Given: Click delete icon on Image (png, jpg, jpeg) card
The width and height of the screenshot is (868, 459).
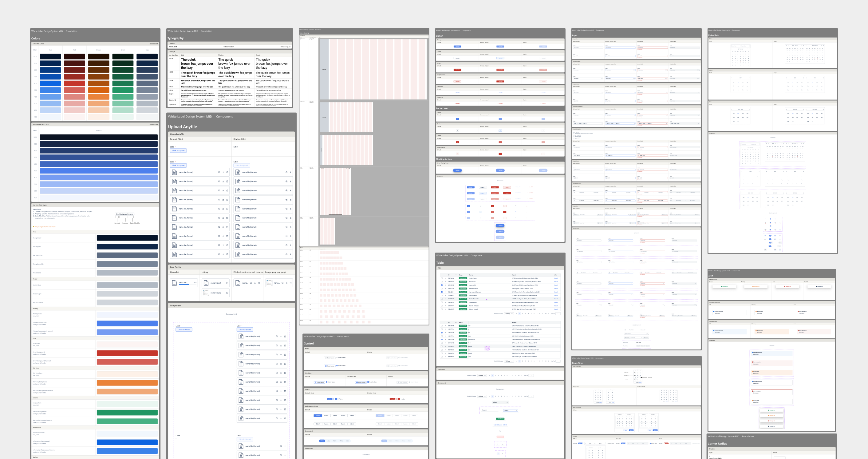Looking at the screenshot, I should pyautogui.click(x=290, y=283).
